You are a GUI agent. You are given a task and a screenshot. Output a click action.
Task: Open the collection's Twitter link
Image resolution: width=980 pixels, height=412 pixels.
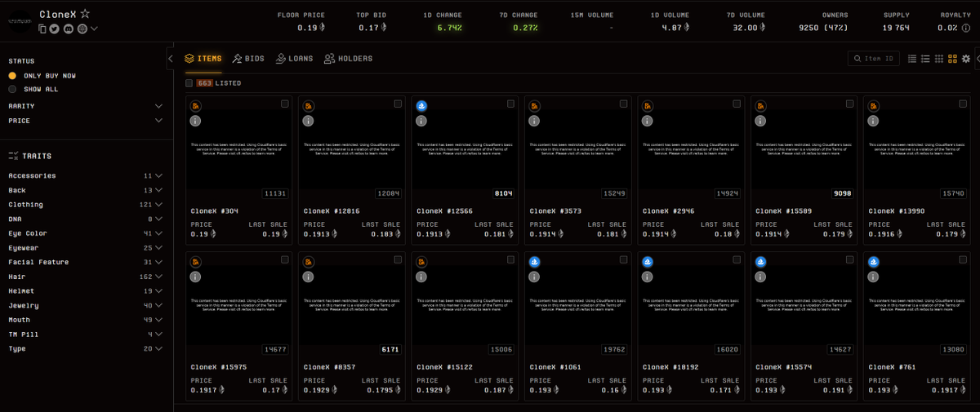coord(55,29)
